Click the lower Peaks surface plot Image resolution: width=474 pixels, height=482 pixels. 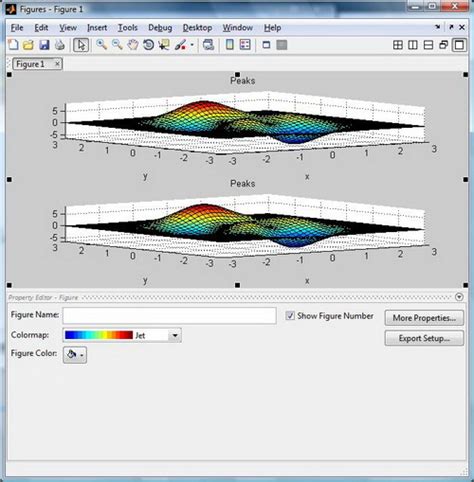pos(245,226)
